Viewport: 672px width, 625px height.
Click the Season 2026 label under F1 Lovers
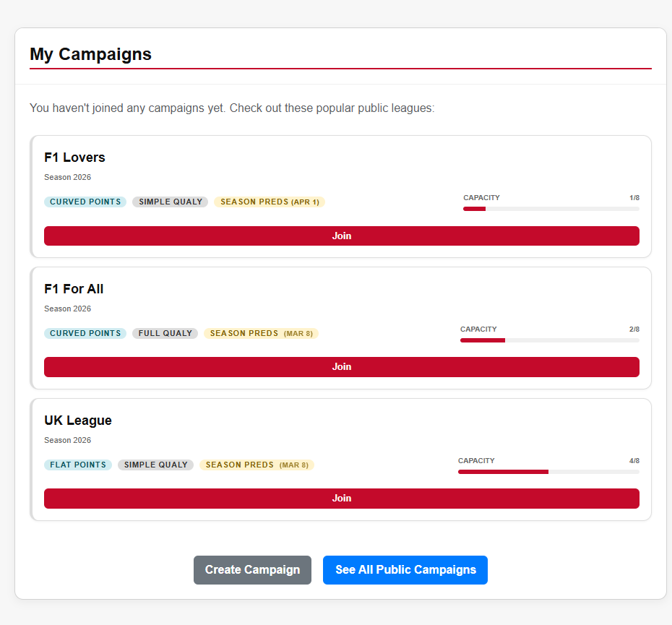coord(67,177)
